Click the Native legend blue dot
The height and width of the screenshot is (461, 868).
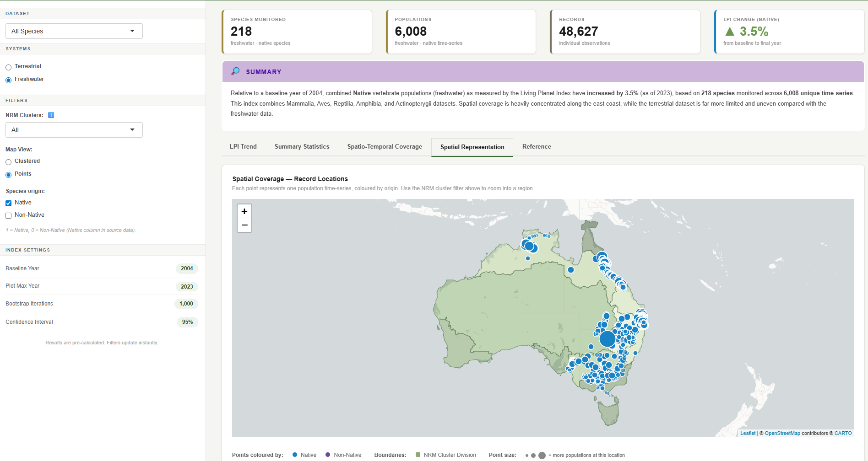[295, 455]
